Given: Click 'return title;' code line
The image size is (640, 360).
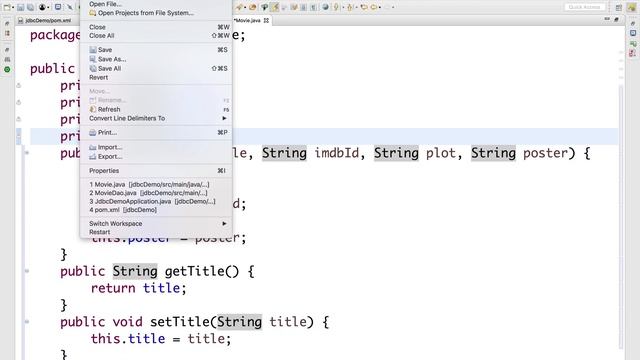Looking at the screenshot, I should point(138,288).
